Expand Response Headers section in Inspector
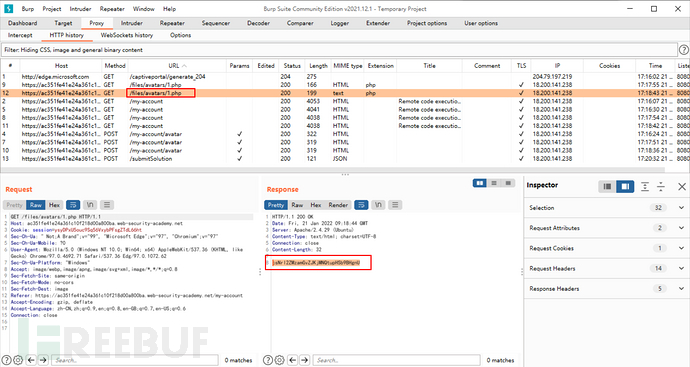690x367 pixels. 682,289
